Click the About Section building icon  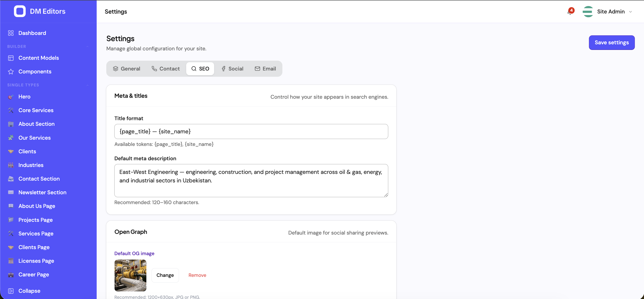[x=11, y=124]
